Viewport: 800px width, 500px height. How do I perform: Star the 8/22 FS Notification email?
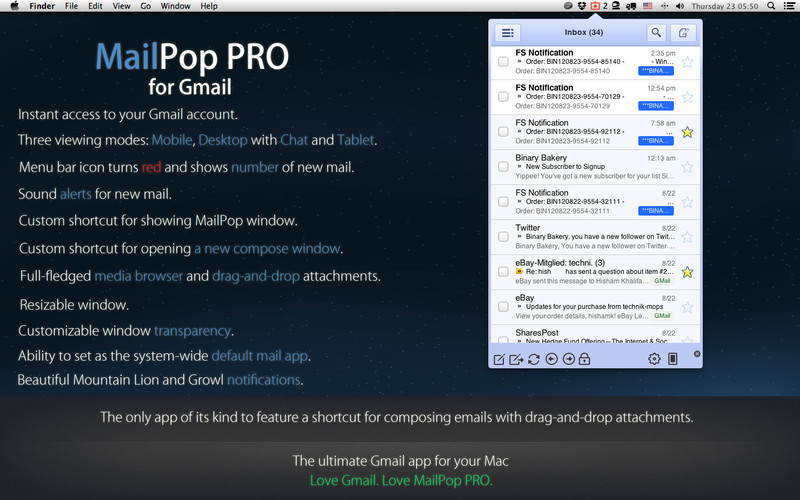[x=687, y=202]
